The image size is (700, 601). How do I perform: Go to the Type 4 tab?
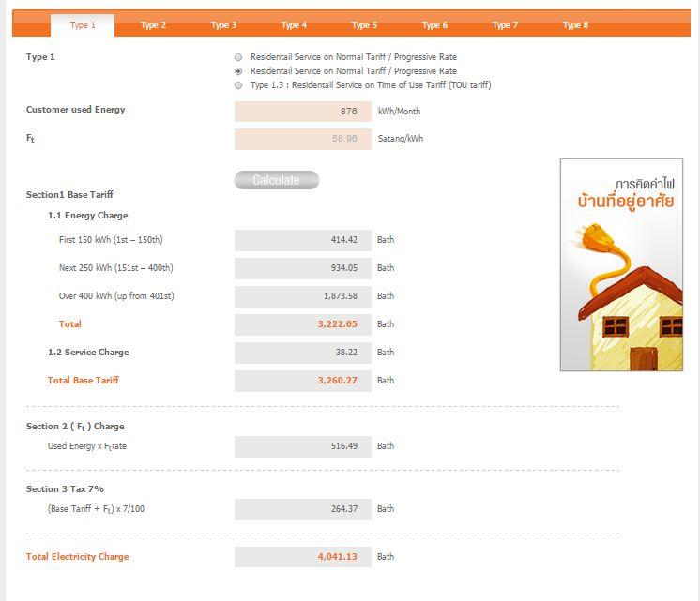coord(294,25)
